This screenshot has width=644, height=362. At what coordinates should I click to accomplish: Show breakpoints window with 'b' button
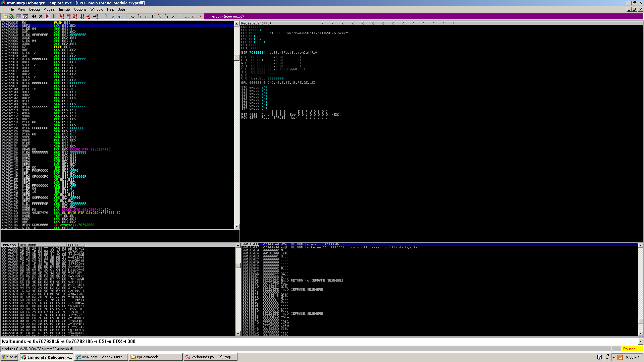(166, 16)
